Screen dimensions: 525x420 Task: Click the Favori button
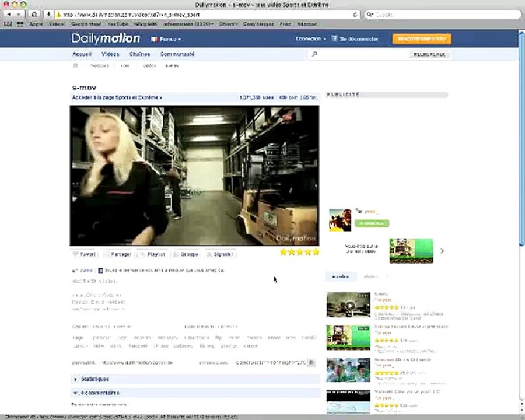84,254
